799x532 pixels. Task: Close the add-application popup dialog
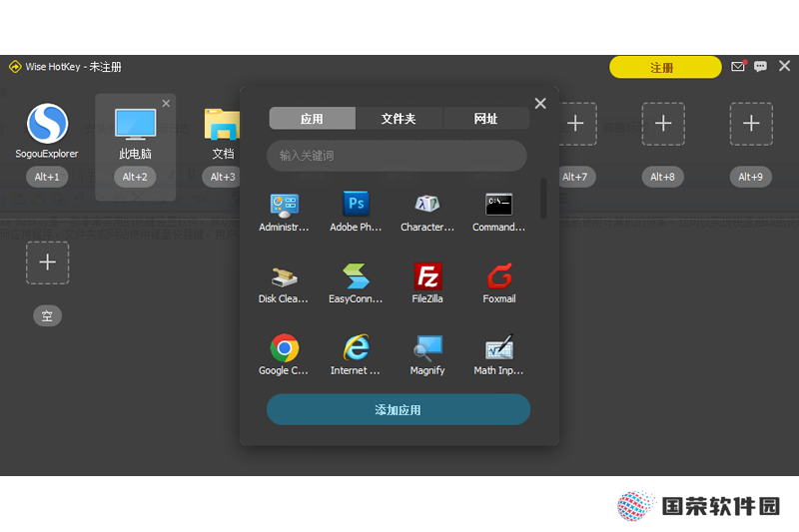pos(540,104)
